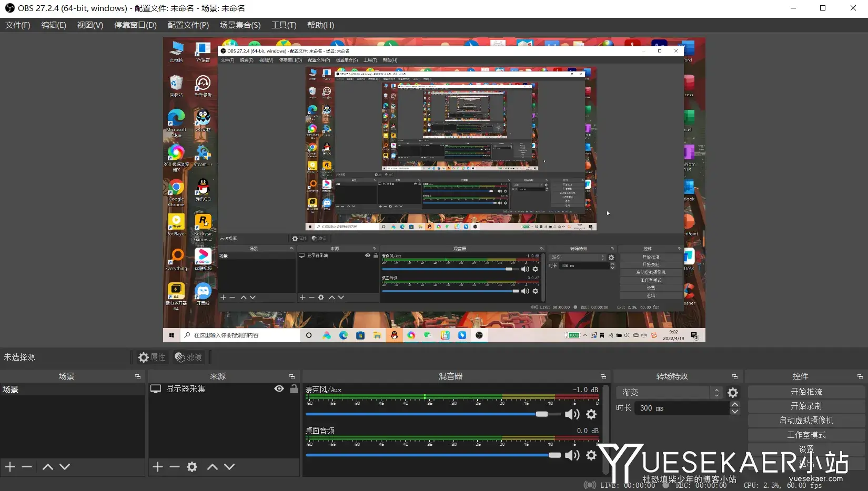The height and width of the screenshot is (491, 868).
Task: Click the 0.0 dB level of 桌面音频
Action: (588, 431)
